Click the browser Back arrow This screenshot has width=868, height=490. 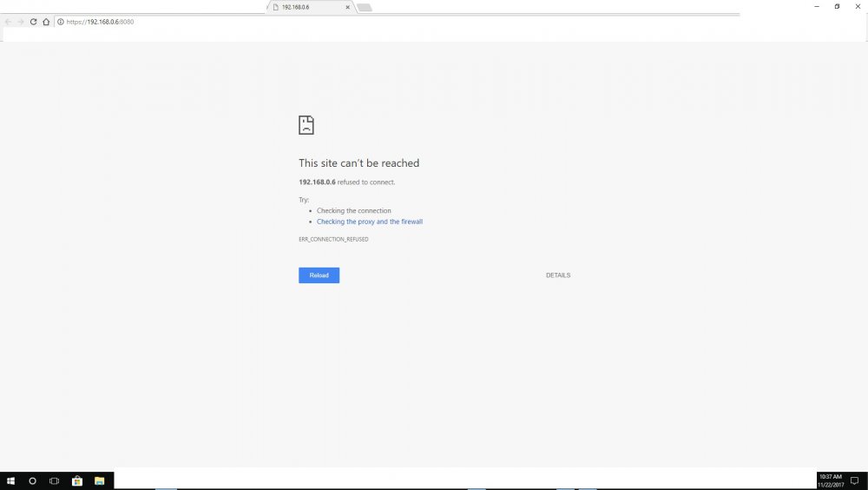pyautogui.click(x=8, y=22)
